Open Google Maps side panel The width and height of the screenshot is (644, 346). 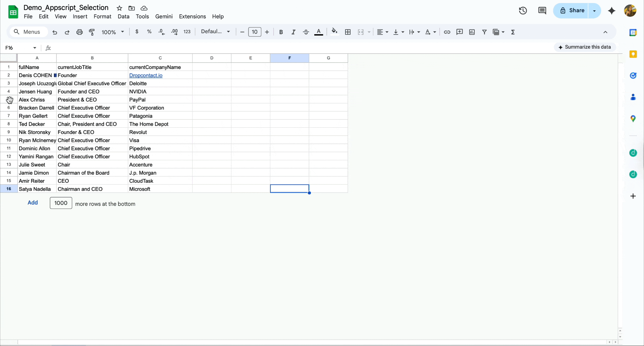point(633,118)
